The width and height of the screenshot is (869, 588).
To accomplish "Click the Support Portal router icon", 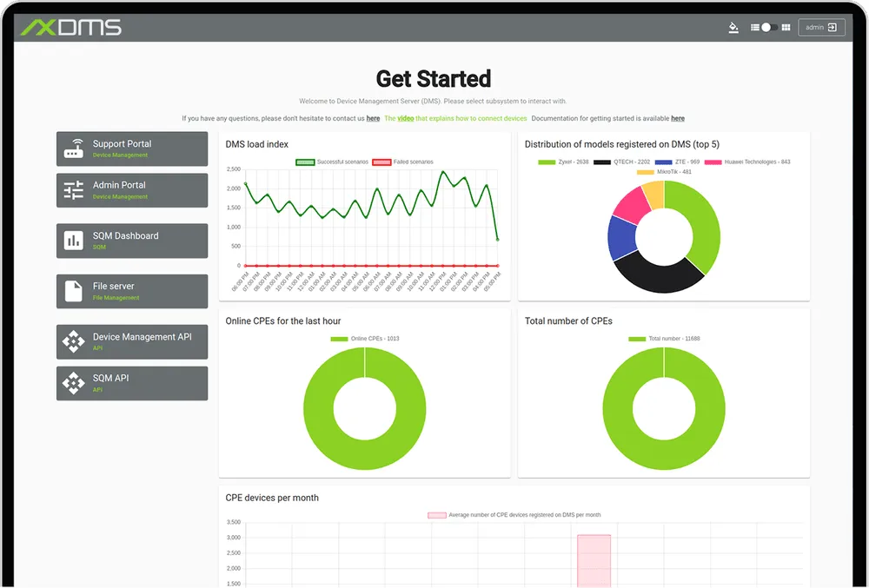I will click(x=74, y=149).
